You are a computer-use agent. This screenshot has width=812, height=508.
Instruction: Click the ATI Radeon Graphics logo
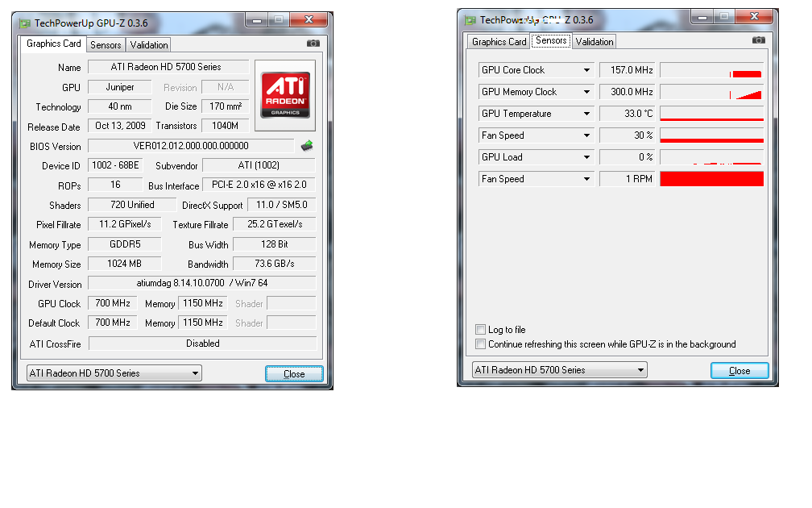click(285, 95)
